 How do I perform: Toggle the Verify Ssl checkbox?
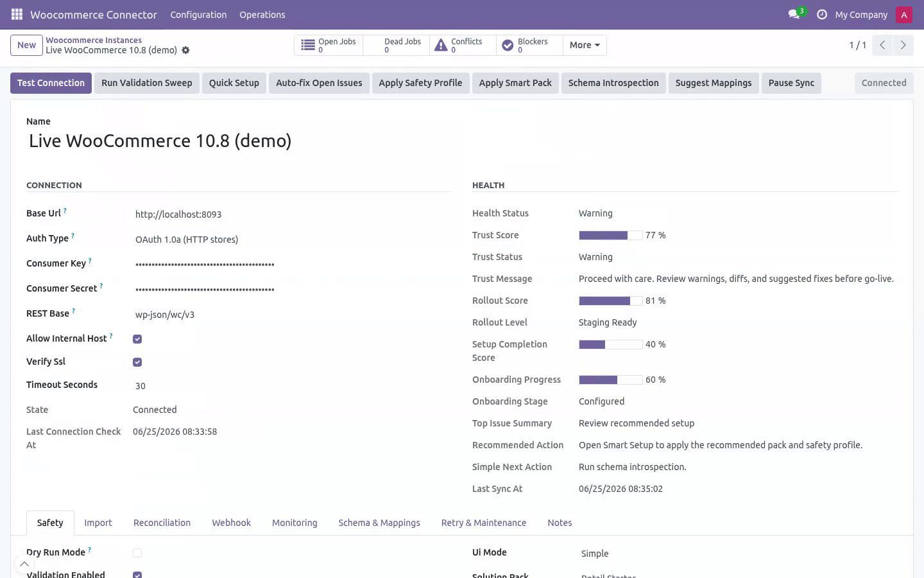tap(137, 362)
